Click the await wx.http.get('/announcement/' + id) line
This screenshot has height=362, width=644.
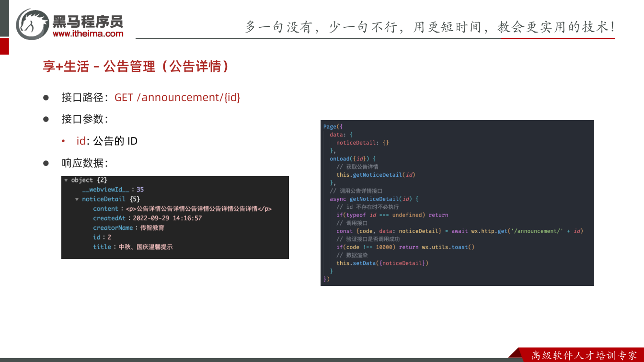(460, 231)
